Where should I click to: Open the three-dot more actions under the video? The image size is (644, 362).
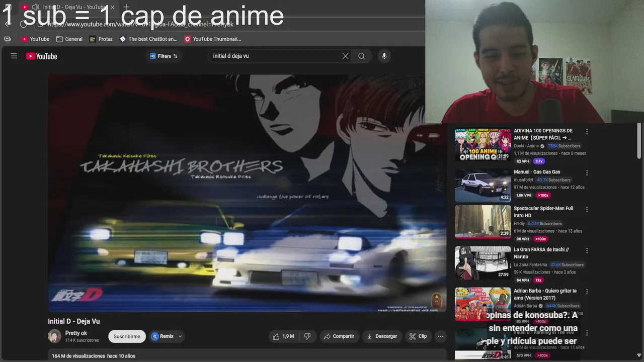coord(441,336)
